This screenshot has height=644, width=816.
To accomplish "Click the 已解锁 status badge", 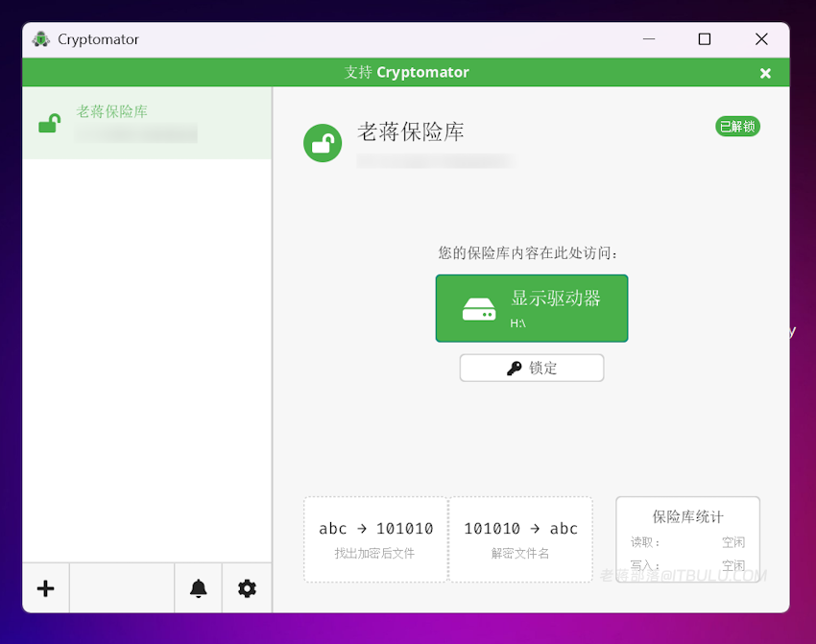I will tap(737, 127).
